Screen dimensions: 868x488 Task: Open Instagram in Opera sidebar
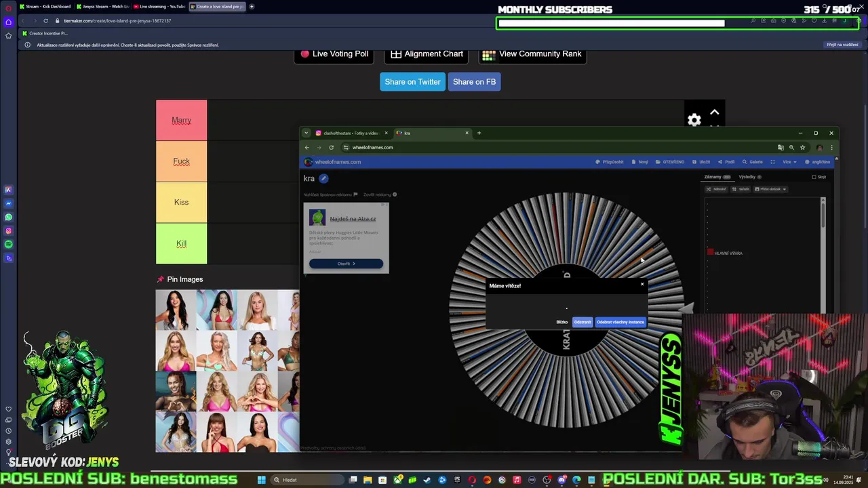pyautogui.click(x=8, y=230)
